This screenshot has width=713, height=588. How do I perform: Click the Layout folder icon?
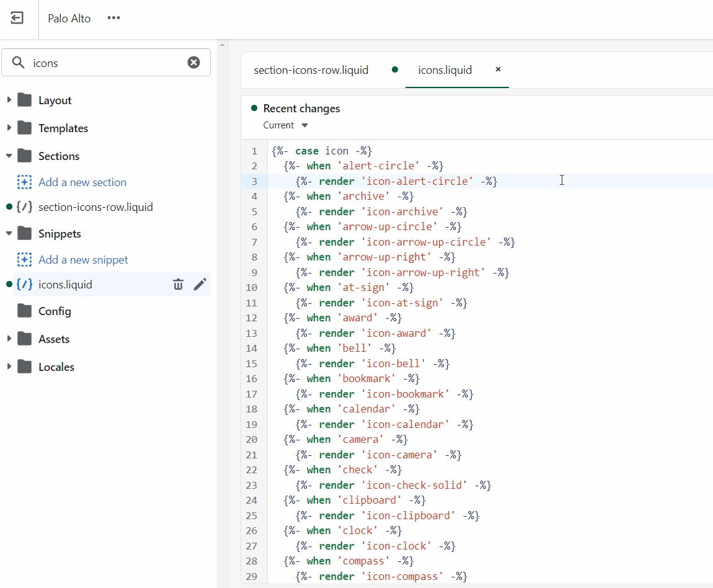[x=25, y=100]
